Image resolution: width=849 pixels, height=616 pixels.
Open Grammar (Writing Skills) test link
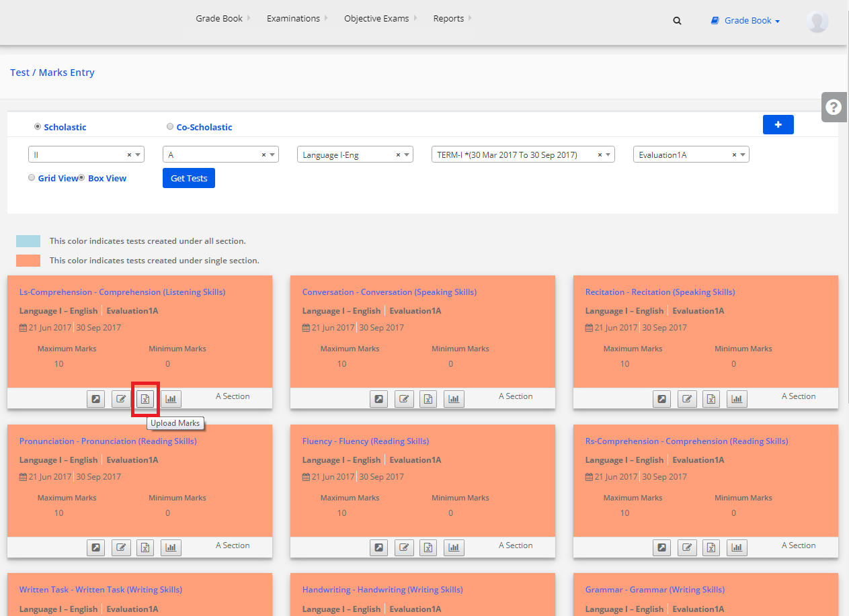tap(655, 590)
